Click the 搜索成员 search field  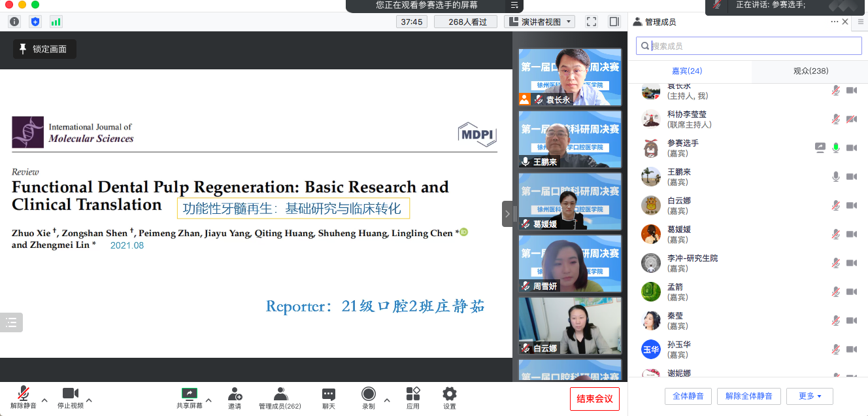tap(748, 46)
